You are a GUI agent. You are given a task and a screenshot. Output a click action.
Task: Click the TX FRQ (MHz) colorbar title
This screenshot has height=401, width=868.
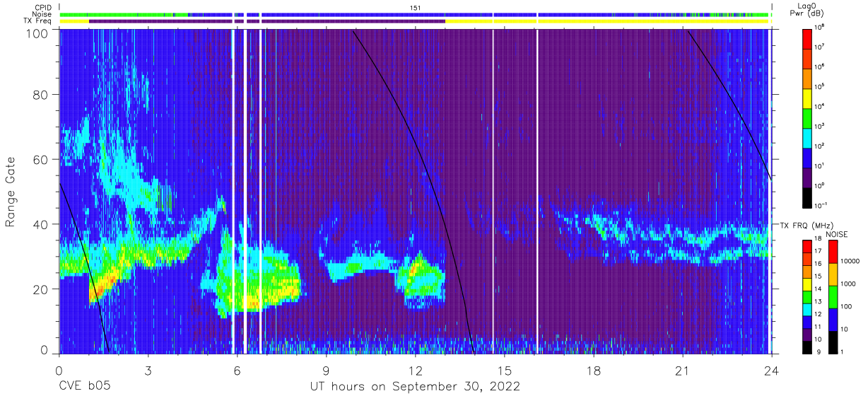pyautogui.click(x=806, y=225)
